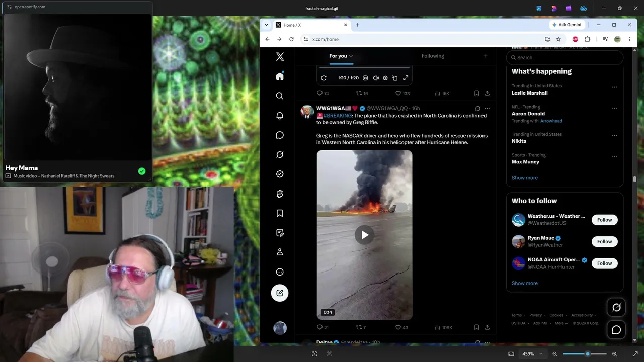Open options for Max Muncy trend
644x362 pixels.
coord(614,156)
